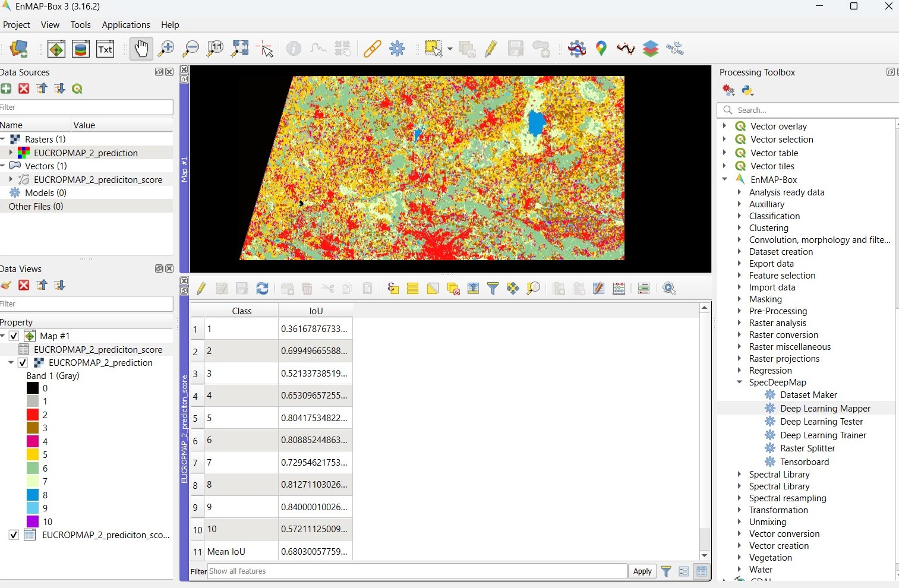Select the Deep Learning Trainer algorithm
The width and height of the screenshot is (899, 588).
click(823, 435)
